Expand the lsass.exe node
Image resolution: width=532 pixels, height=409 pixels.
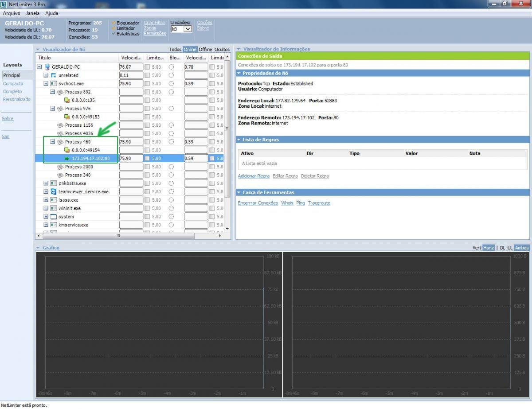[x=46, y=200]
